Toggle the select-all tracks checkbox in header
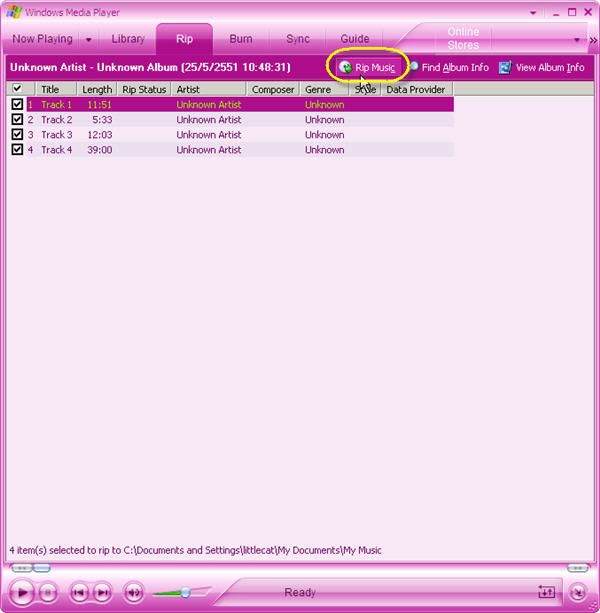 [x=17, y=88]
